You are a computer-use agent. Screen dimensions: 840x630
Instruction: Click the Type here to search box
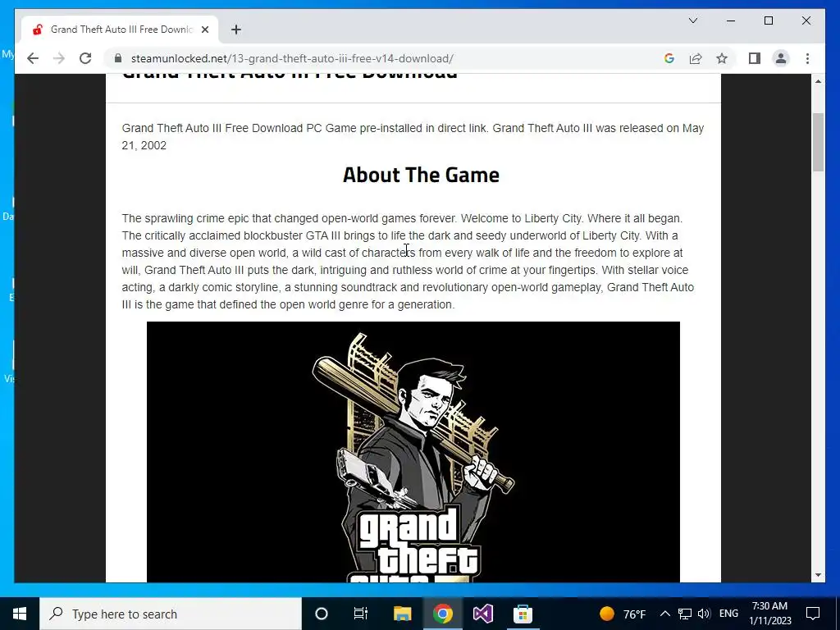tap(171, 614)
